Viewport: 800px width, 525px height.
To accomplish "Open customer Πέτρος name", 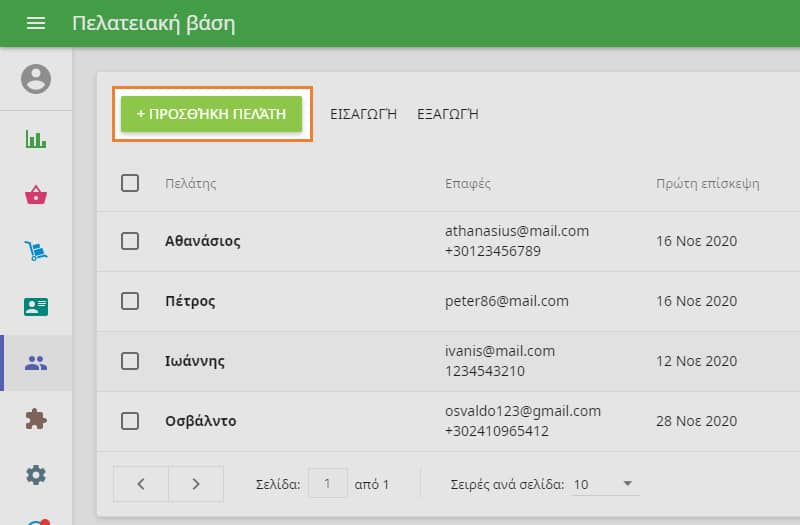I will point(190,301).
